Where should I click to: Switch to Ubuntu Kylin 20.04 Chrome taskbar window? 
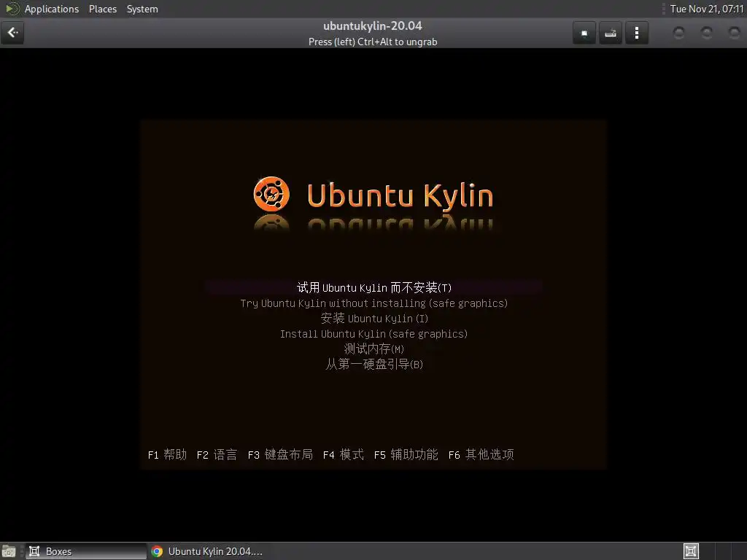coord(206,551)
